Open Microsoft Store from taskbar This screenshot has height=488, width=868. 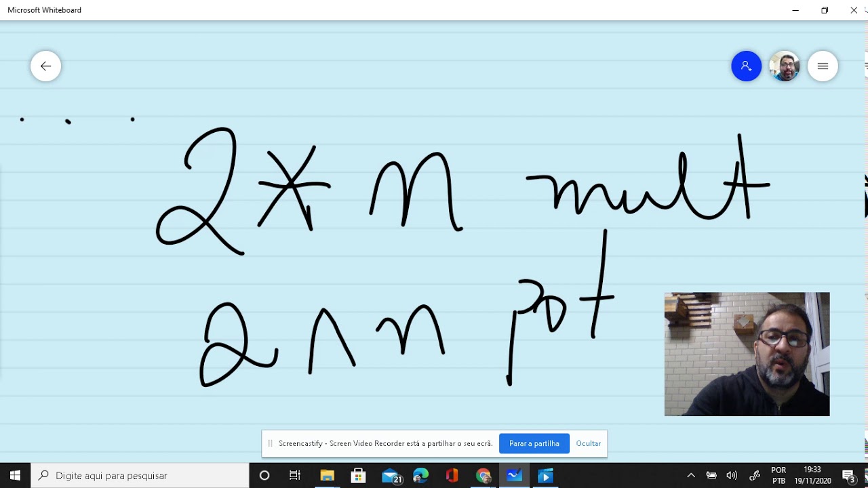click(x=358, y=475)
